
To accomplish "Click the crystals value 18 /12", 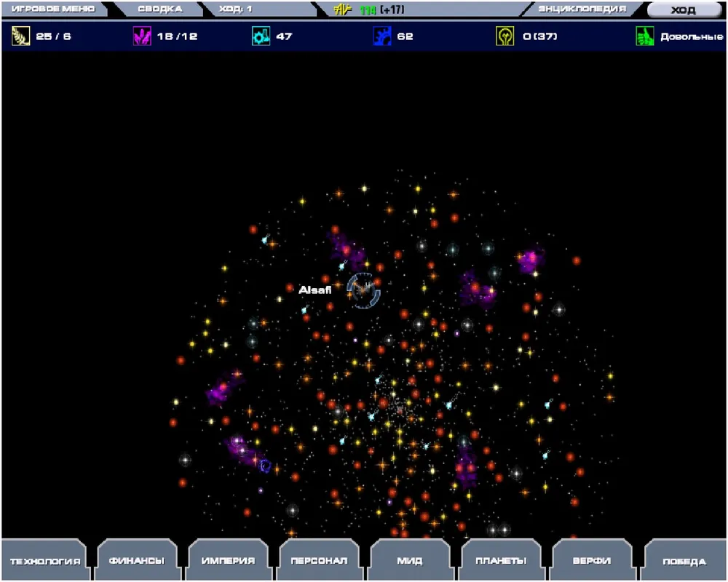I will pyautogui.click(x=177, y=36).
